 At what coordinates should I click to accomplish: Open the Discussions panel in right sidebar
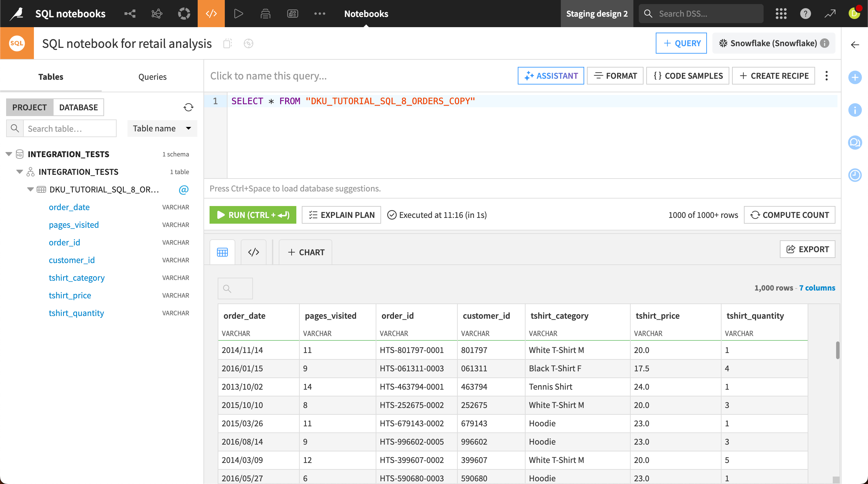[x=855, y=143]
